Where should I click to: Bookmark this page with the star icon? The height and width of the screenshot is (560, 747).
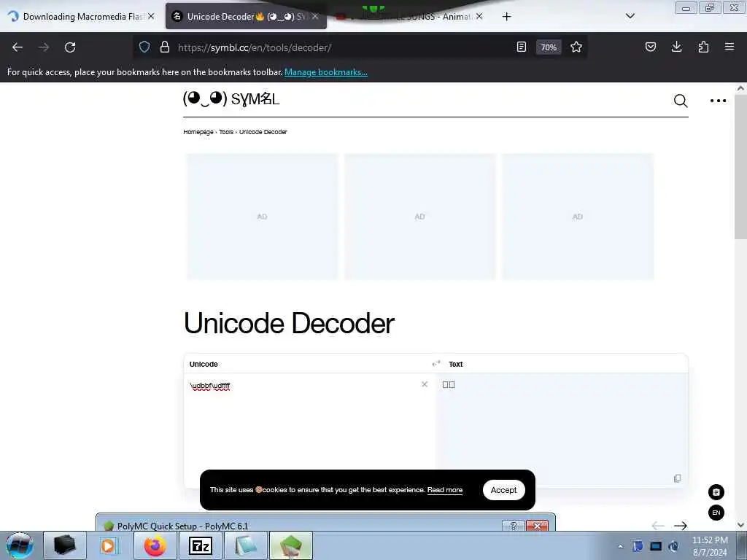point(576,47)
